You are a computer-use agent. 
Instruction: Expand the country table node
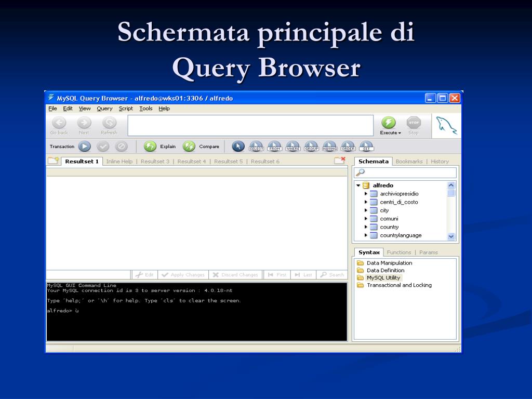pyautogui.click(x=366, y=227)
